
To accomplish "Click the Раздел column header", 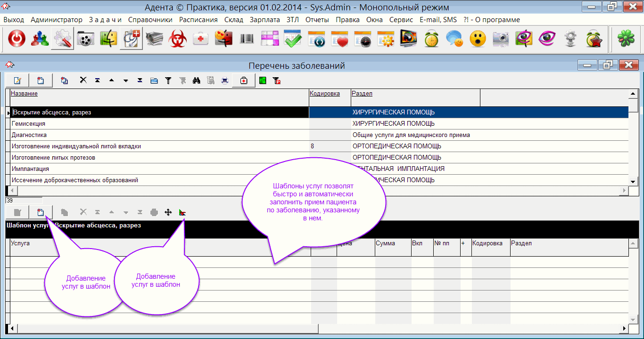I will [x=362, y=94].
